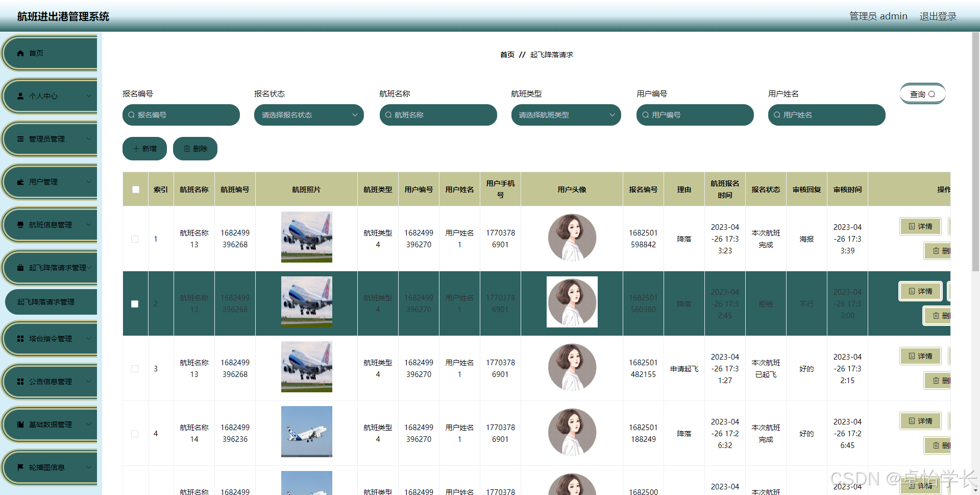
Task: Expand the 管理员管理 menu chevron
Action: [89, 139]
